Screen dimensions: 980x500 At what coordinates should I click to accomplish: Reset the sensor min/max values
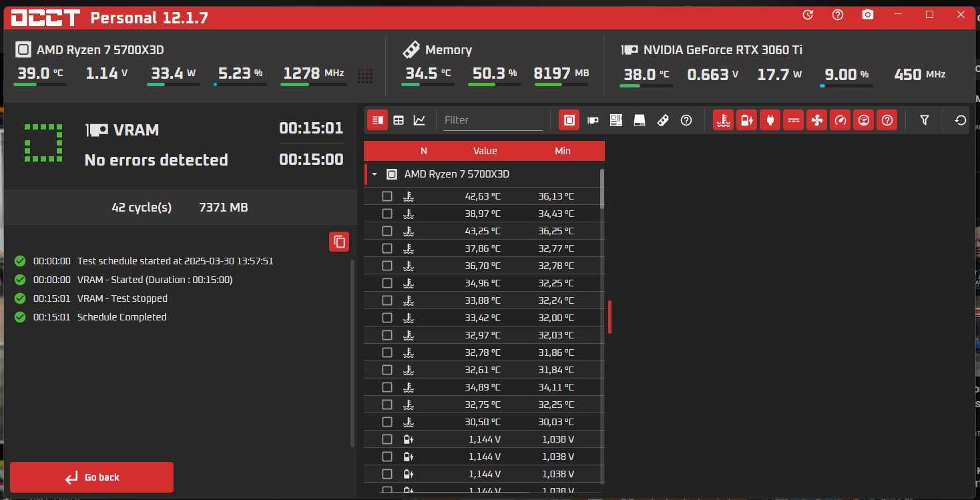(961, 120)
